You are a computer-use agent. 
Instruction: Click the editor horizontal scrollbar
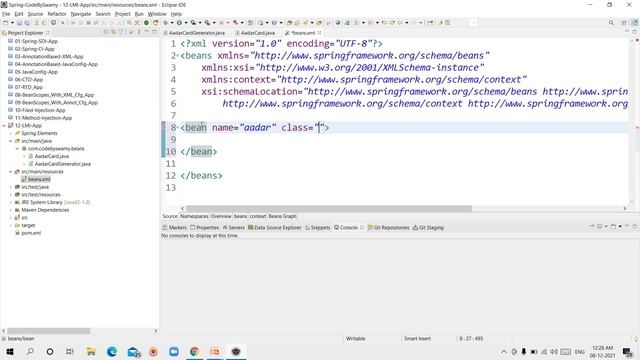[329, 209]
